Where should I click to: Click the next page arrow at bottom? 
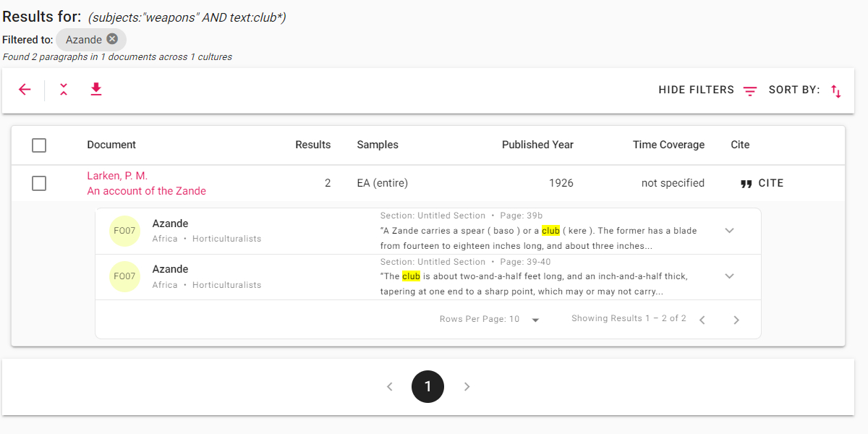[467, 386]
